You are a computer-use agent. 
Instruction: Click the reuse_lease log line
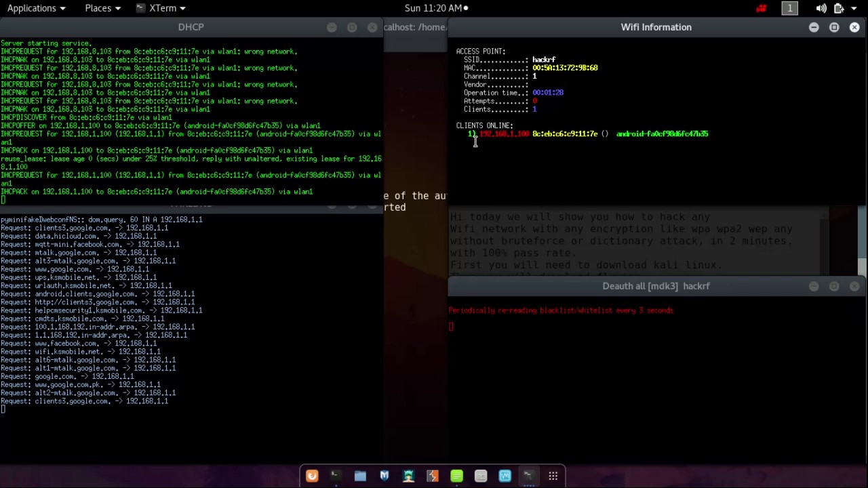pos(191,163)
